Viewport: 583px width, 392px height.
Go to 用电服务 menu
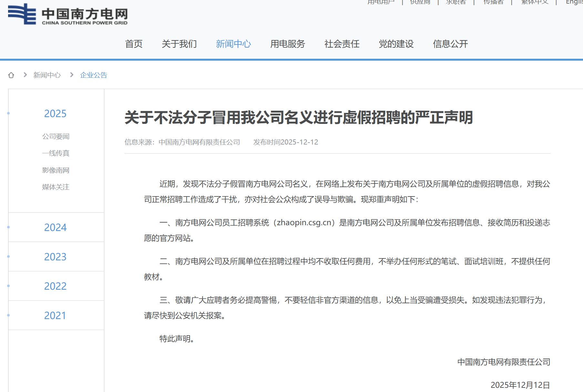click(287, 44)
